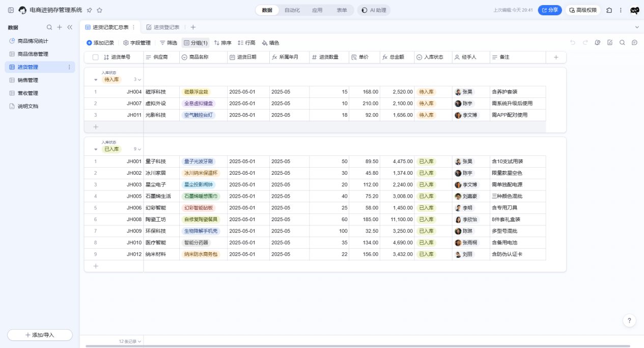Toggle the select-all checkbox in the header
Screen dimensions: 644x348
coord(95,58)
